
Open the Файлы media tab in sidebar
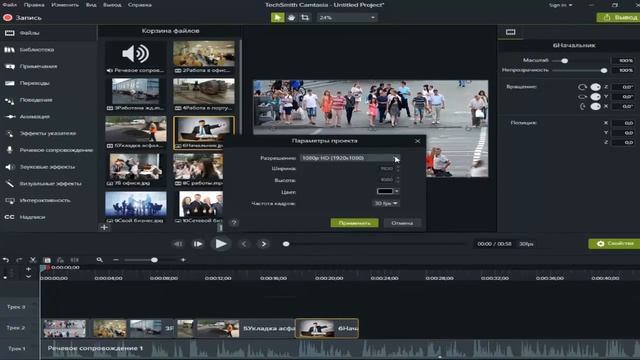(48, 33)
